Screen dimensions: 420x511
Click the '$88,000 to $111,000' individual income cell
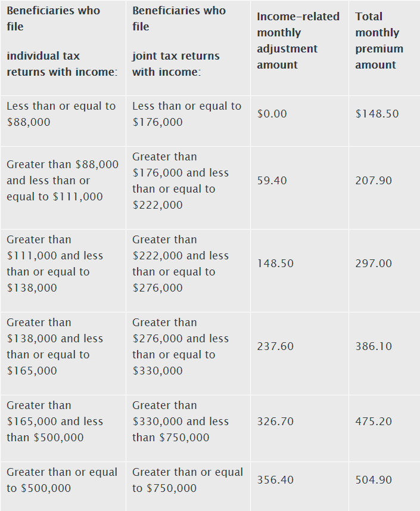coord(62,180)
